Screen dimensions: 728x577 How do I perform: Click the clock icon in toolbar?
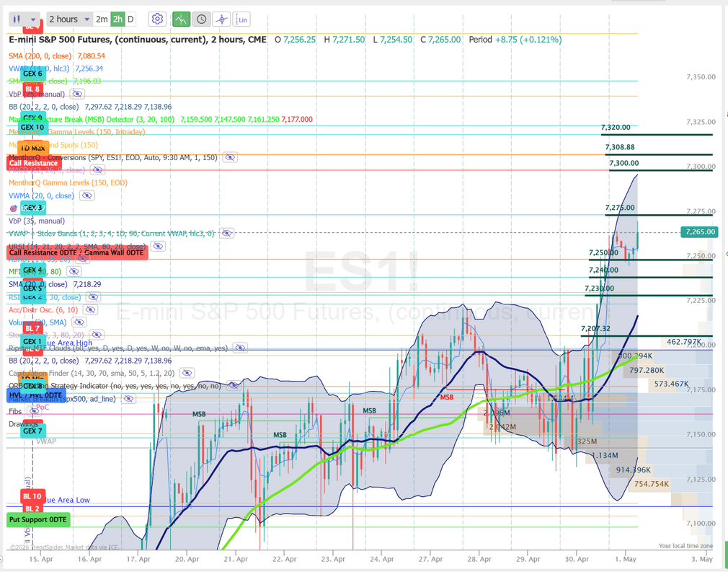click(202, 19)
